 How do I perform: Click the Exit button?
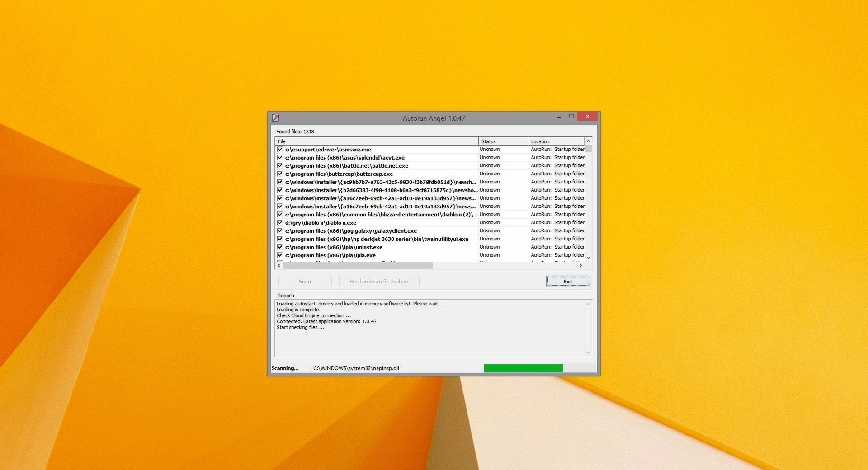[x=567, y=281]
